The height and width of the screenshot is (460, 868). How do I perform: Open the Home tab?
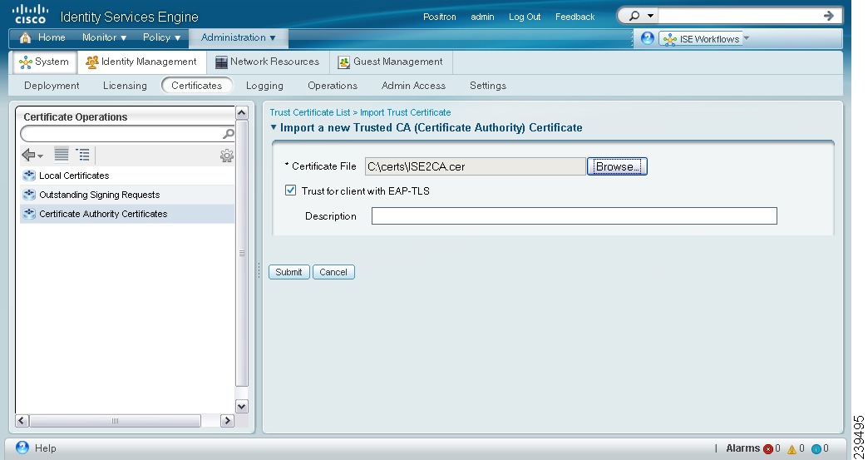[x=42, y=37]
